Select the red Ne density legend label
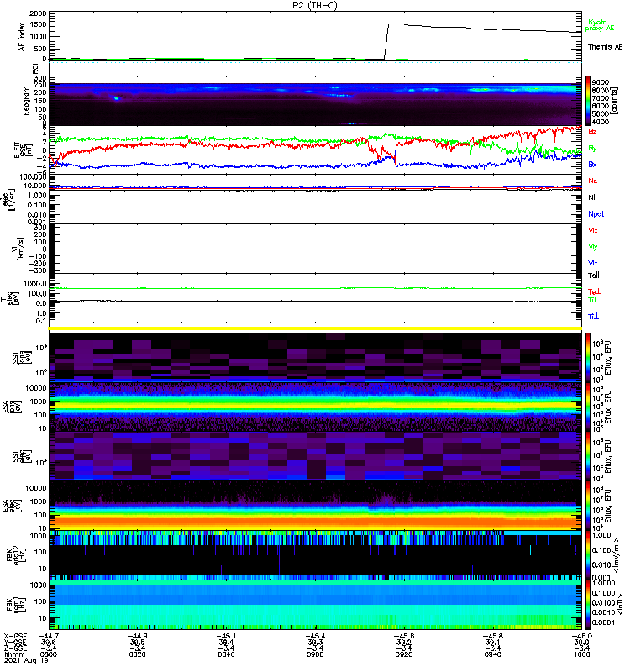This screenshot has width=630, height=672. (593, 181)
